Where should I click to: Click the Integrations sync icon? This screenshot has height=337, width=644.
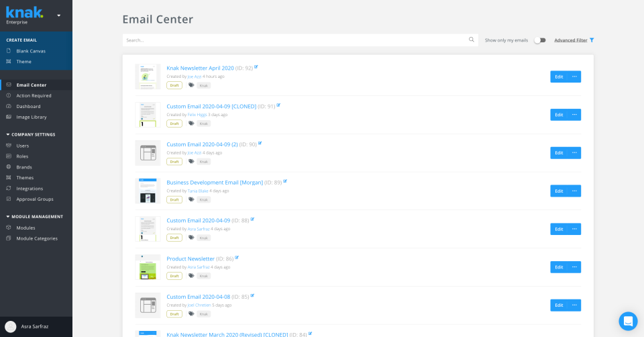pyautogui.click(x=9, y=188)
